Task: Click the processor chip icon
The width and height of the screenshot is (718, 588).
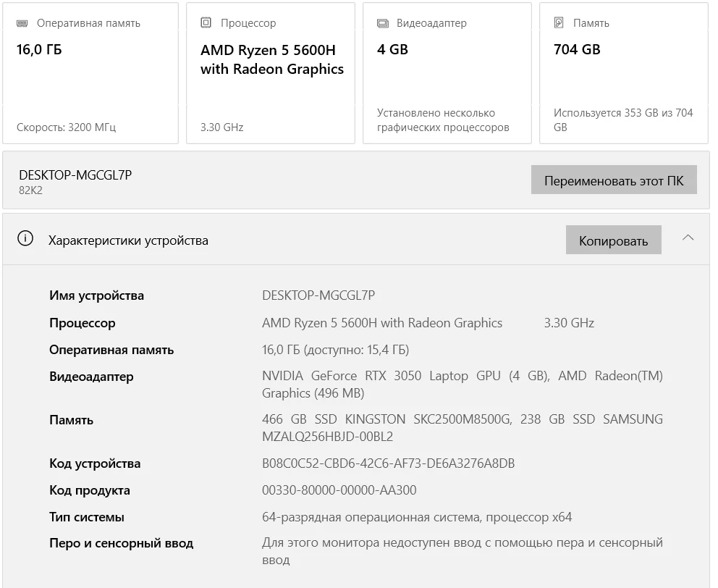Action: click(206, 23)
